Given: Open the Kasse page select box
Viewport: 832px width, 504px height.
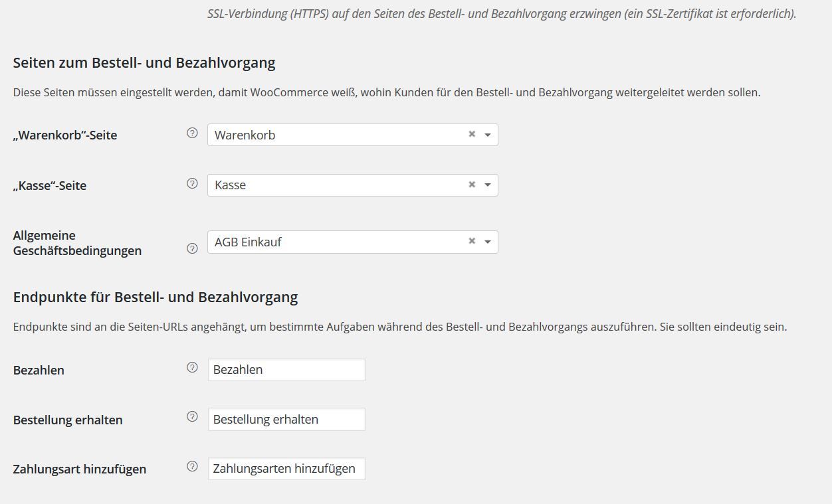Looking at the screenshot, I should [x=353, y=185].
